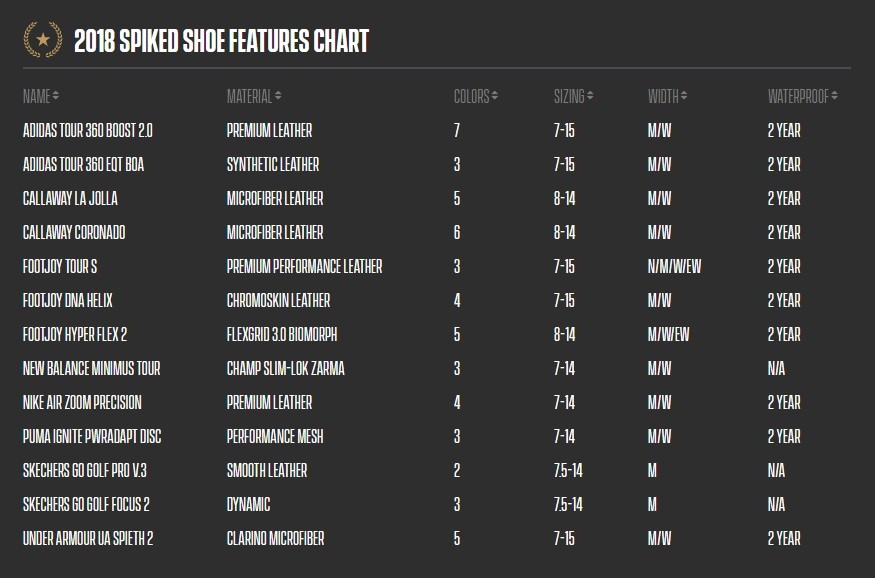This screenshot has width=875, height=578.
Task: Click the sort arrows beside Sizing header
Action: [590, 96]
